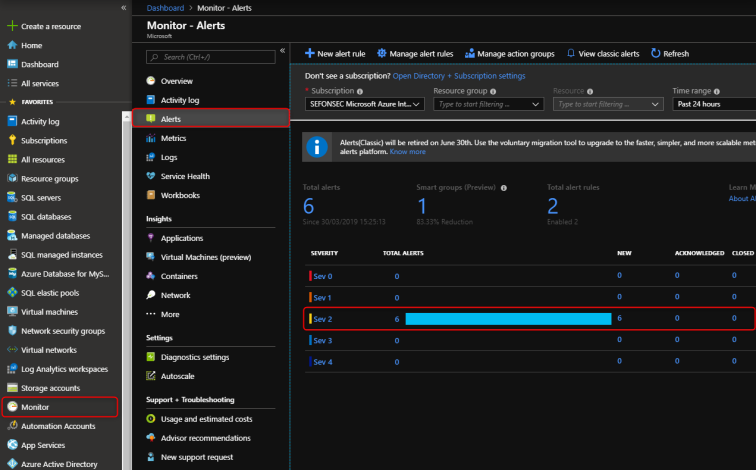Click the Monitor gauge icon in favorites

[x=12, y=407]
